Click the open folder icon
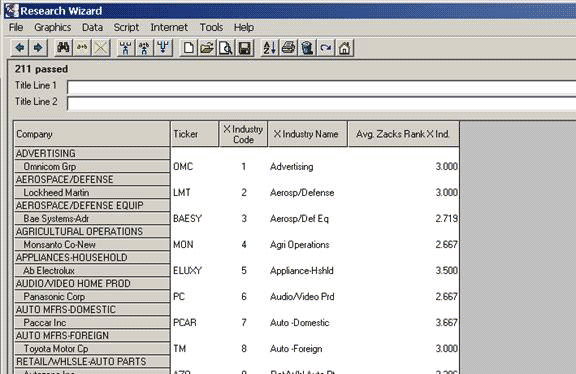This screenshot has height=374, width=576. click(207, 48)
